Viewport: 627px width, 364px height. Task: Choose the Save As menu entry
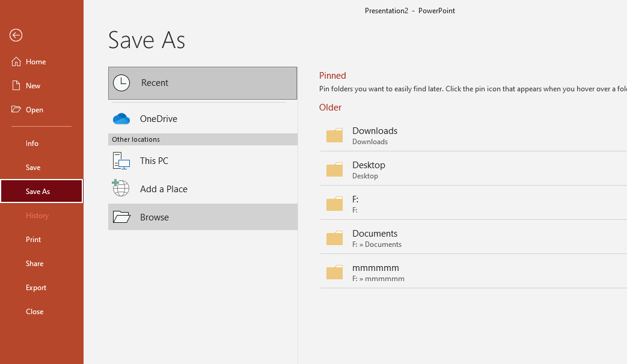pos(38,192)
